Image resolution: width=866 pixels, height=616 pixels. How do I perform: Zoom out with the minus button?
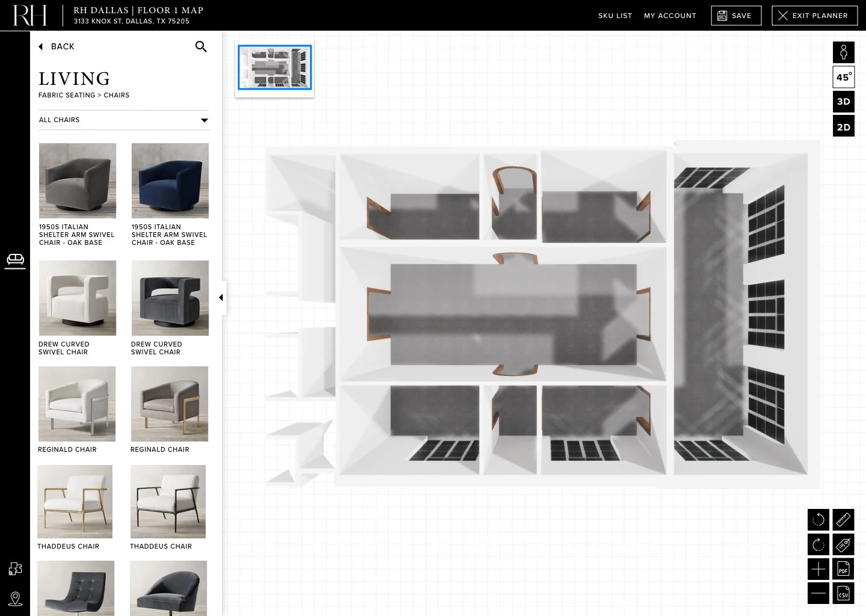[818, 593]
